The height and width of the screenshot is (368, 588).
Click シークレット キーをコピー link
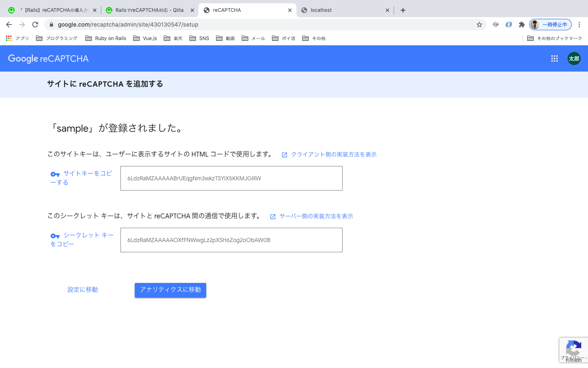82,240
